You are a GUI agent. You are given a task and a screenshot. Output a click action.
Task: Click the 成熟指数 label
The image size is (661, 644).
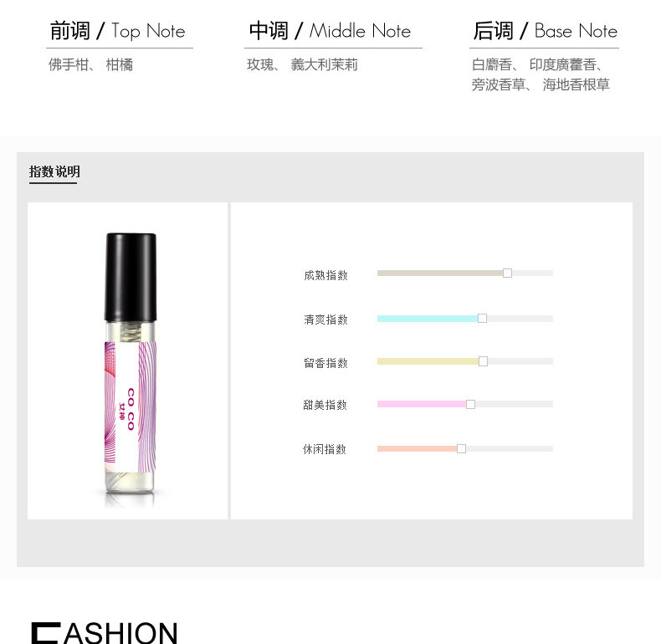[x=325, y=275]
